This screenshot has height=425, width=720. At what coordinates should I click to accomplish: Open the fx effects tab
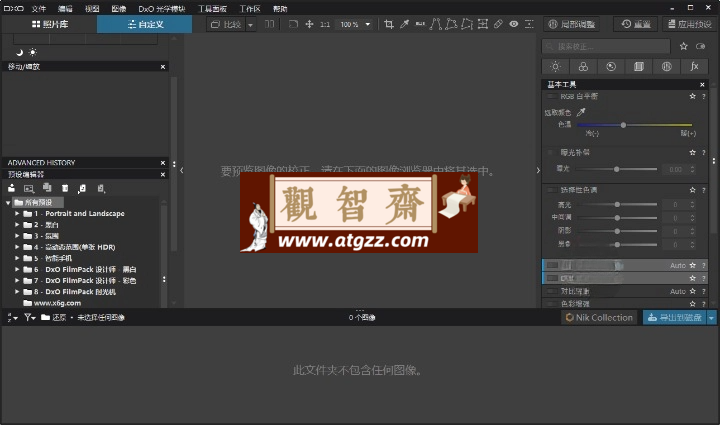tap(694, 67)
